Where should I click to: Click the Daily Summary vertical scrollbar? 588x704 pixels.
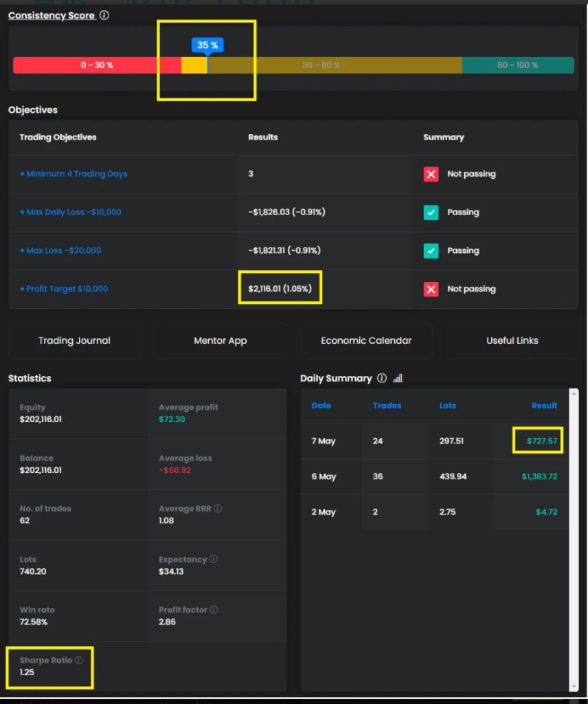tap(574, 536)
